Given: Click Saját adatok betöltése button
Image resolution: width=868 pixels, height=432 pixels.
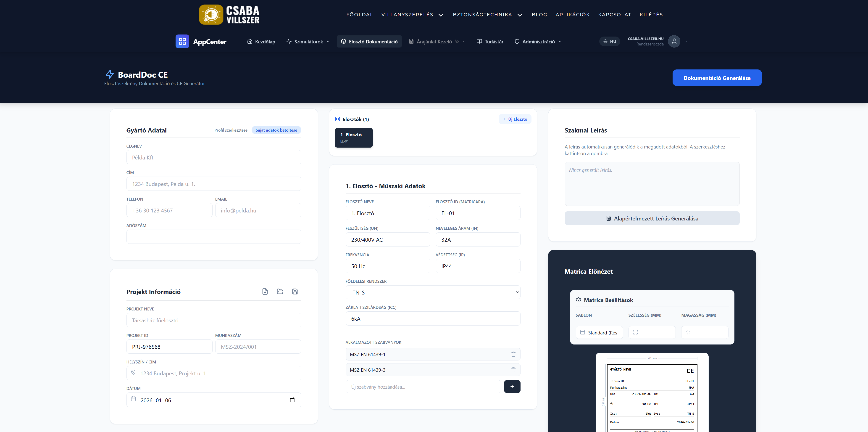Looking at the screenshot, I should 276,130.
